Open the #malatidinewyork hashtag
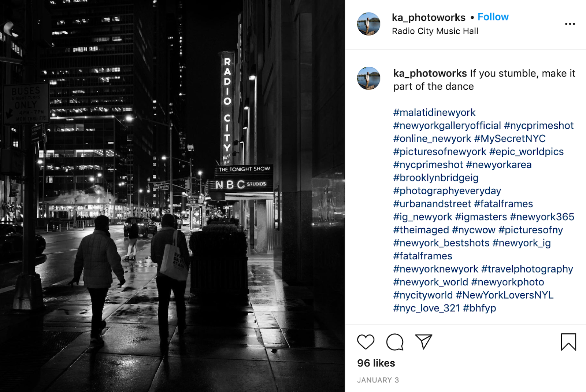 434,112
